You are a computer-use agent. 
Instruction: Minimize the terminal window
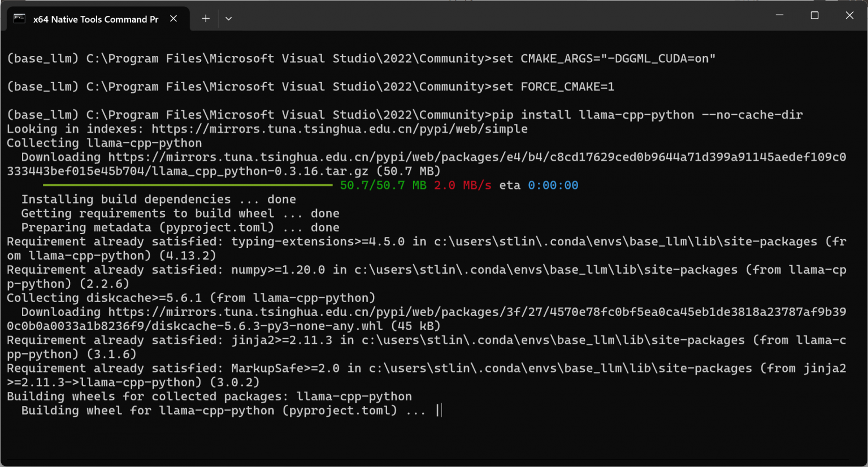point(779,15)
